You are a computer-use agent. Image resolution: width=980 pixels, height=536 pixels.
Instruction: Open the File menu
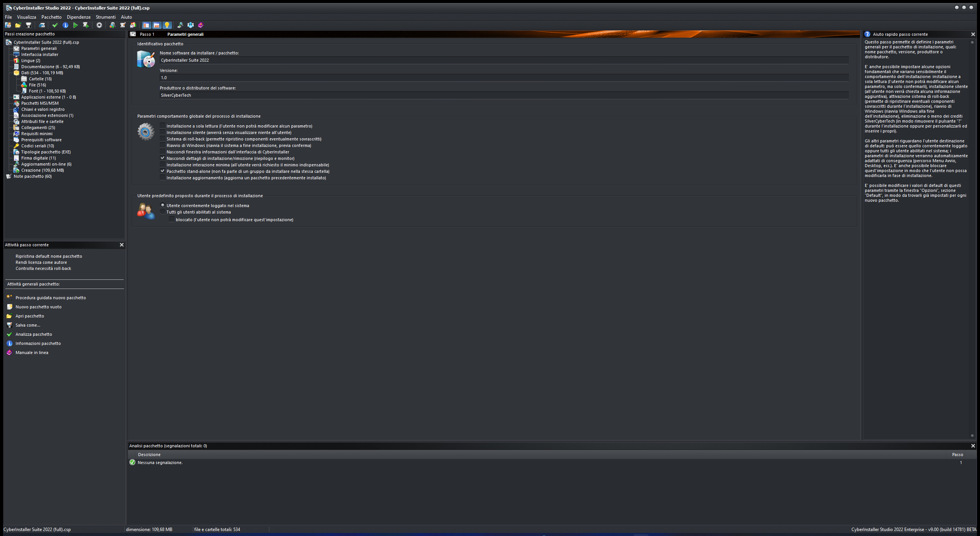(8, 17)
